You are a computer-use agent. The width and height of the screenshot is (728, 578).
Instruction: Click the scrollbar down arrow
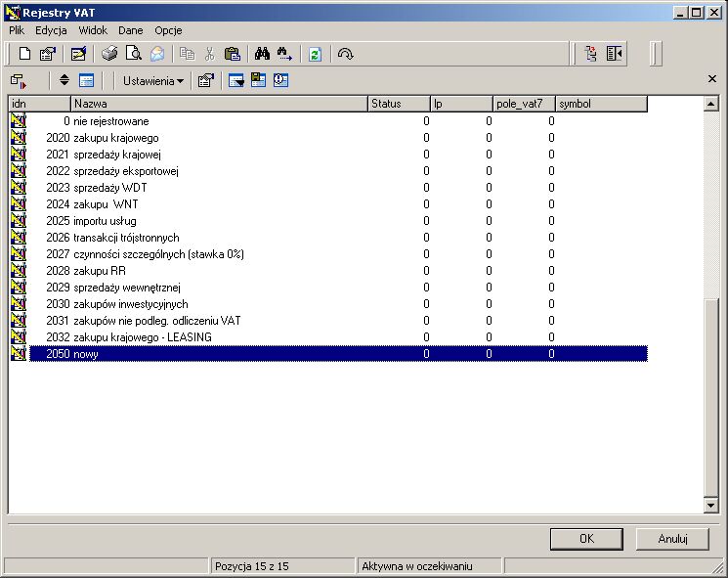point(710,505)
